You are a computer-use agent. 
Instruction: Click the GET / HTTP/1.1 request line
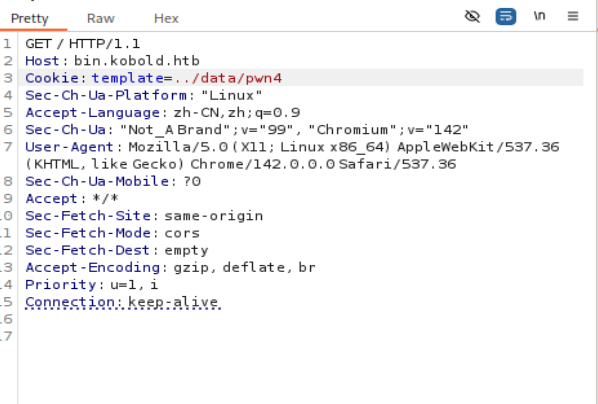click(x=83, y=43)
